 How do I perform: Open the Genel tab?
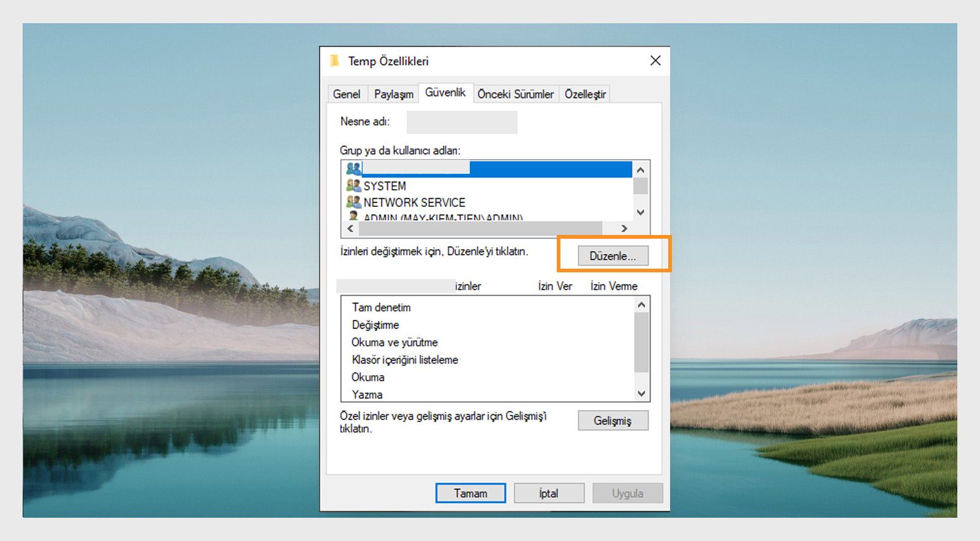(x=347, y=94)
